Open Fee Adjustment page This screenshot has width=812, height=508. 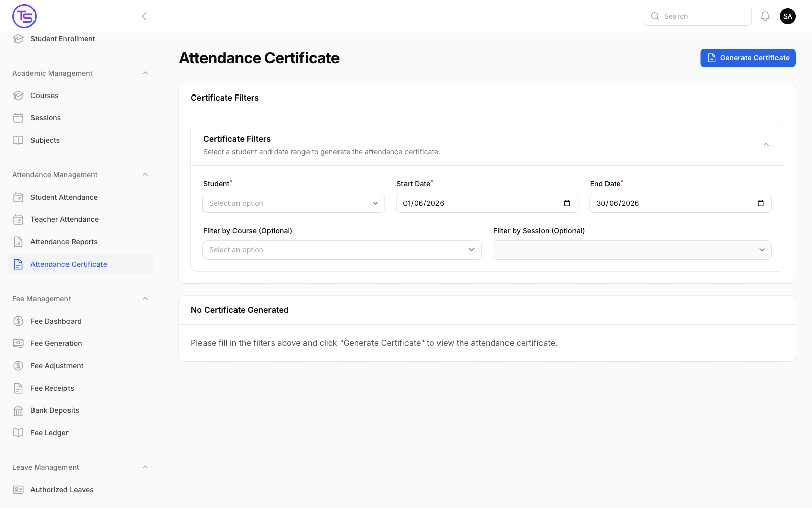[81, 366]
